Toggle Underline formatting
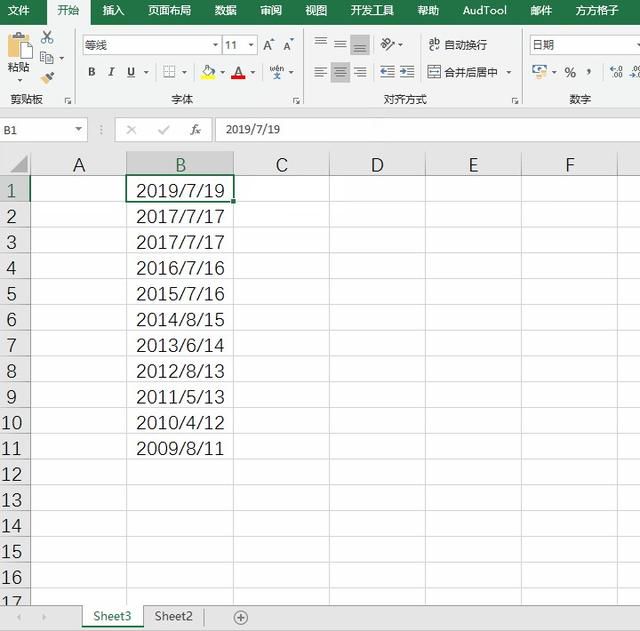This screenshot has width=640, height=631. click(x=131, y=72)
